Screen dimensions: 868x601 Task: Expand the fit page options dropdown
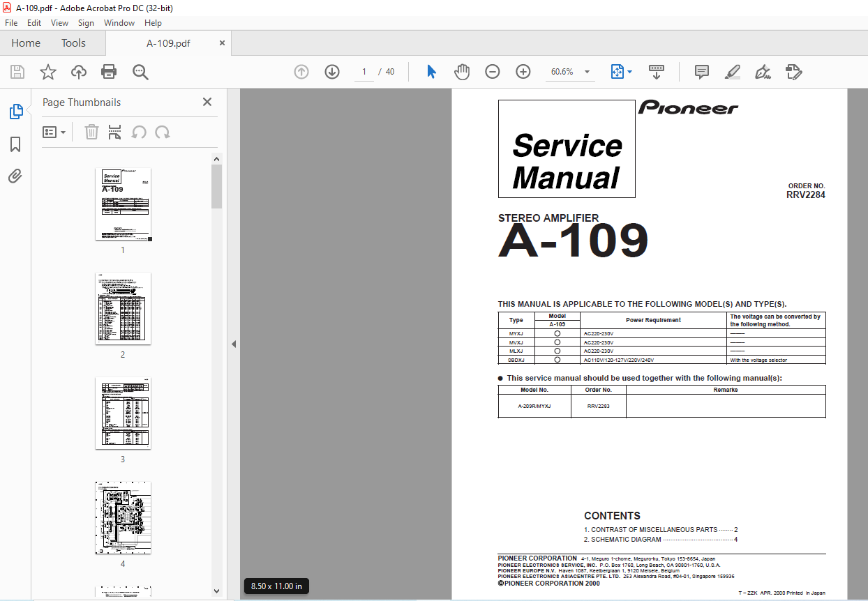coord(622,72)
